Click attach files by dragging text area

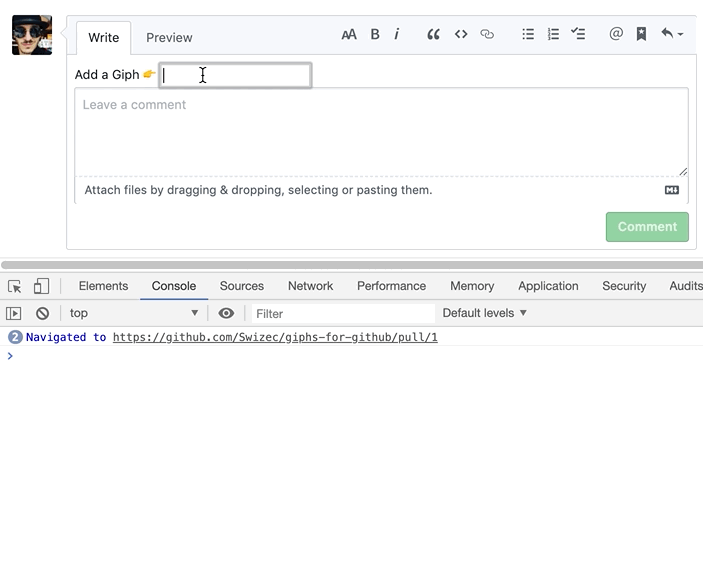pos(258,190)
